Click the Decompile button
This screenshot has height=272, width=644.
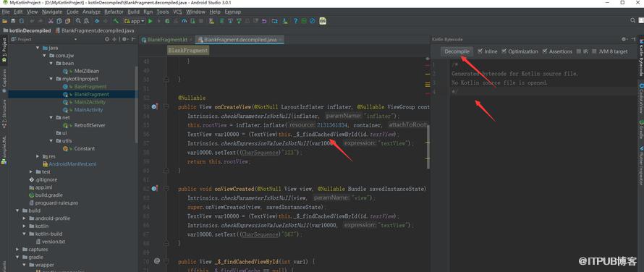click(x=457, y=51)
